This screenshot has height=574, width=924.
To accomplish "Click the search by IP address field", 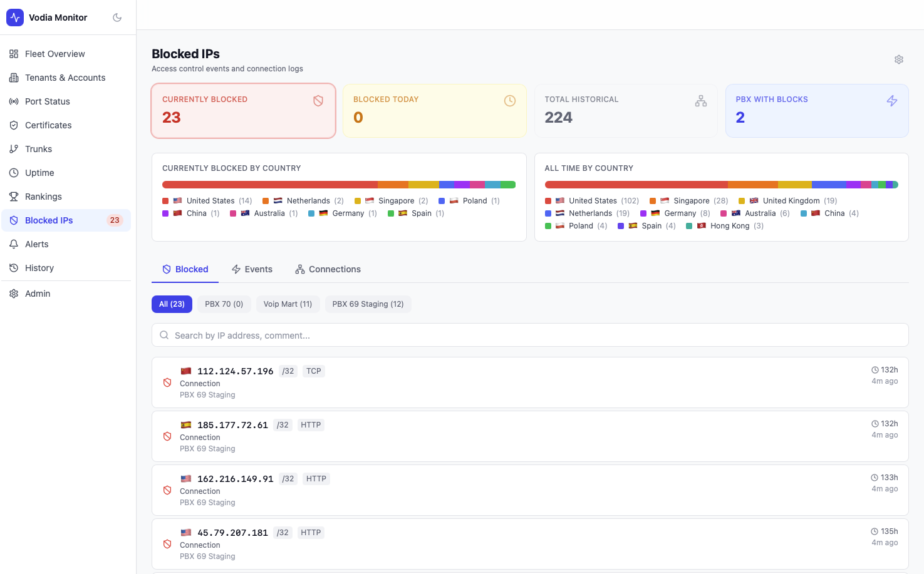I will 530,336.
